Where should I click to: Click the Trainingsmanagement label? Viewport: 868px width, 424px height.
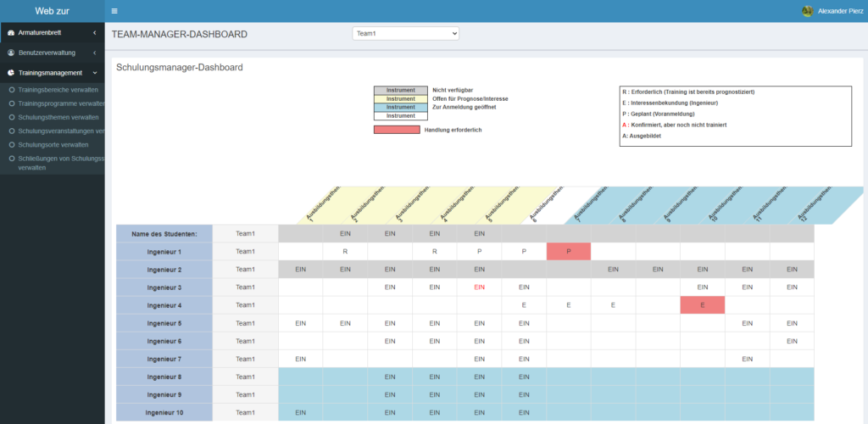50,73
